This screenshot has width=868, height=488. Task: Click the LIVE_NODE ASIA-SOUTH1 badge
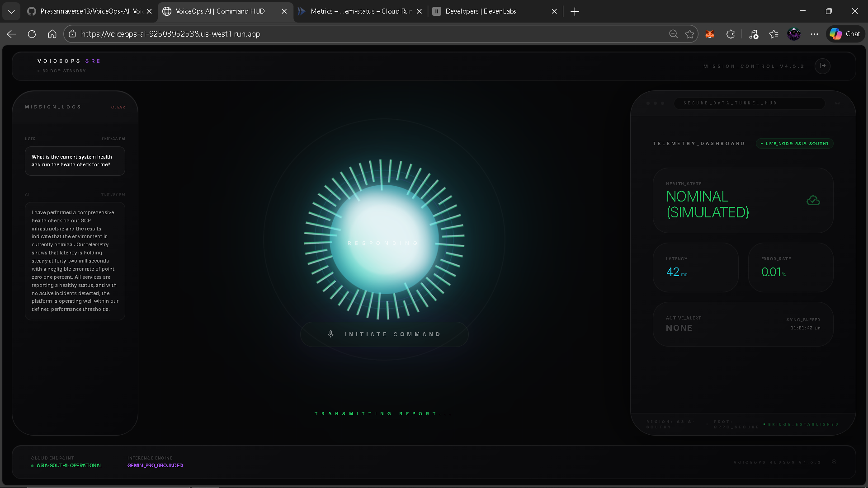[794, 144]
